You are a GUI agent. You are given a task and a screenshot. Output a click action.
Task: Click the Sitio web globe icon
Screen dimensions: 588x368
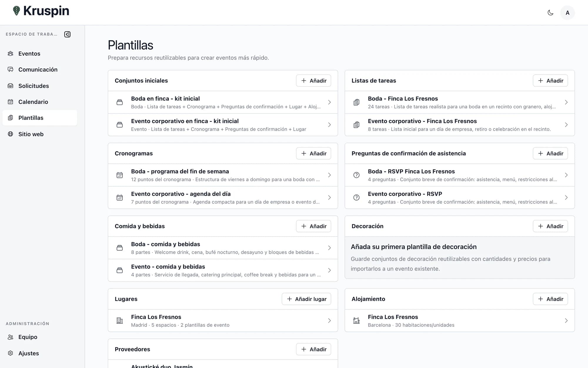(11, 134)
